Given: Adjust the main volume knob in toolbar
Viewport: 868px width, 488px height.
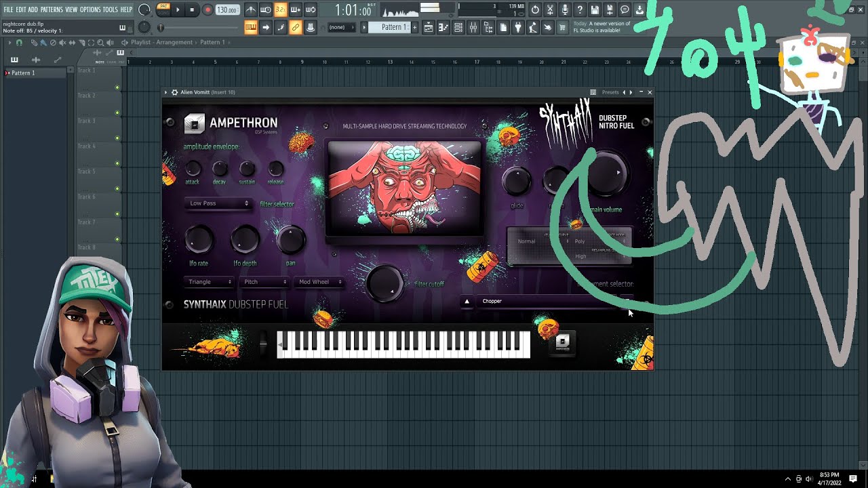Looking at the screenshot, I should tap(144, 10).
